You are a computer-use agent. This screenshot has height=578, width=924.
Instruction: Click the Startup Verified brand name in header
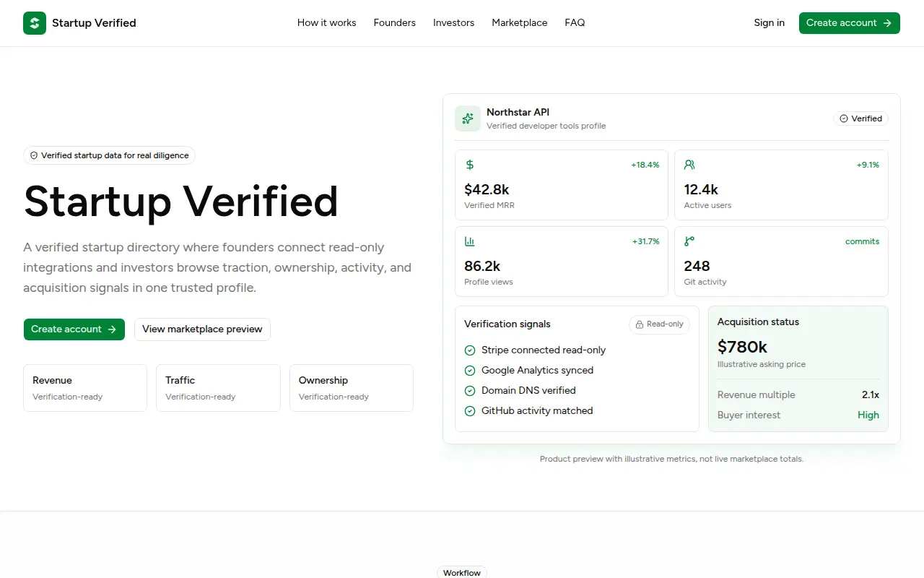pyautogui.click(x=94, y=23)
